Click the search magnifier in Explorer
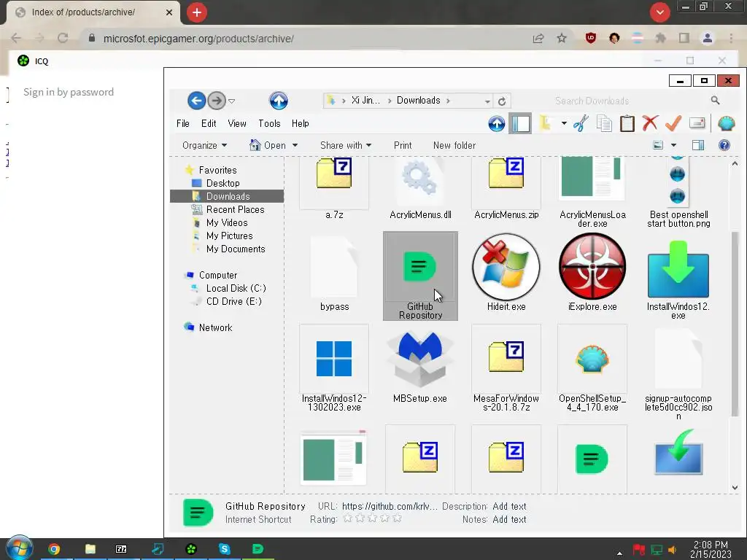Image resolution: width=747 pixels, height=560 pixels. pos(715,101)
